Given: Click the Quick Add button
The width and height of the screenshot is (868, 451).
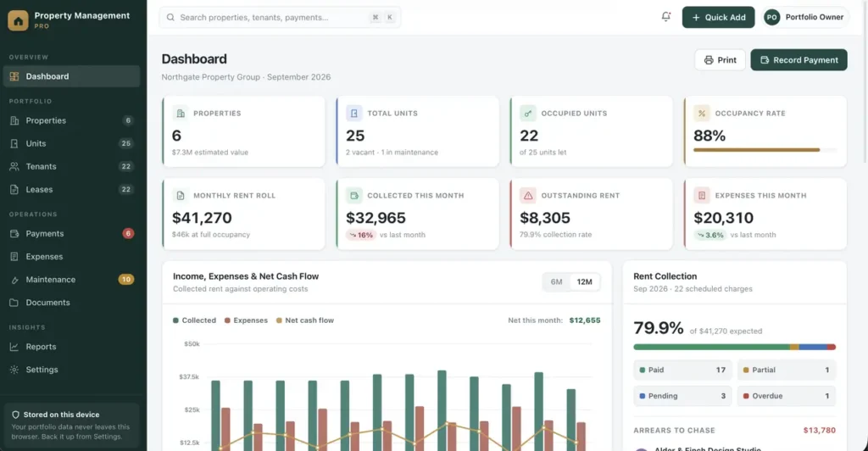Looking at the screenshot, I should [x=718, y=17].
